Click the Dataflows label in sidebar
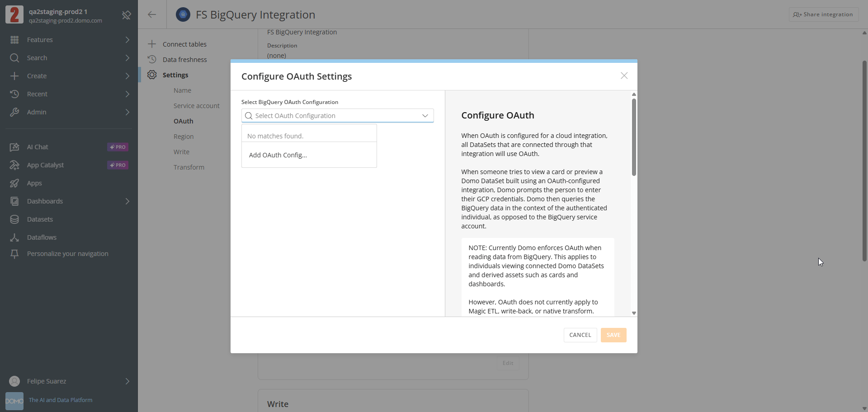The width and height of the screenshot is (868, 412). click(x=42, y=237)
